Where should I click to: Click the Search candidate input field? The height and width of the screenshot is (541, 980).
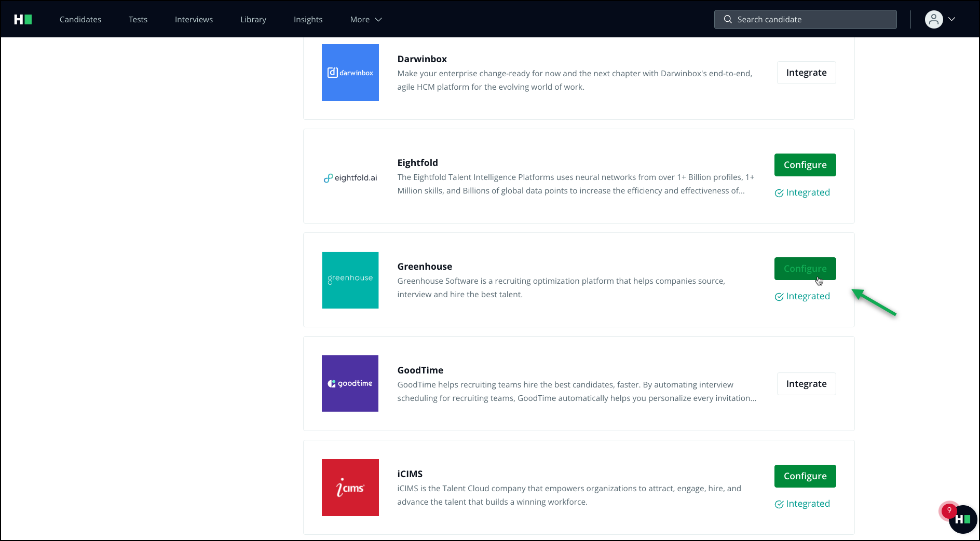[x=805, y=19]
